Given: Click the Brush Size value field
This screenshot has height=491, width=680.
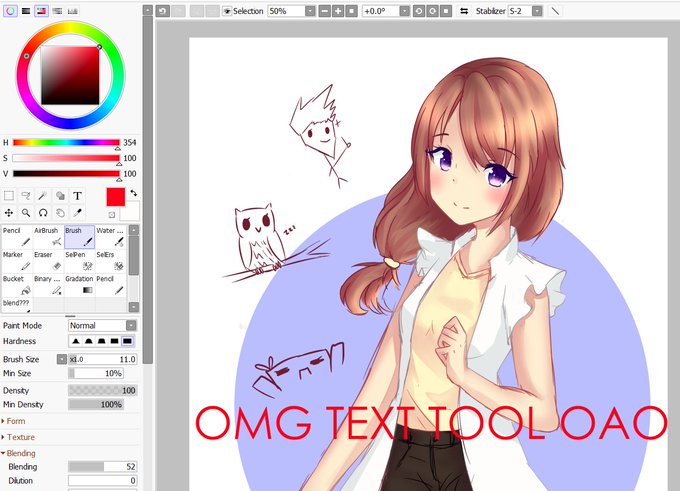Looking at the screenshot, I should pos(102,359).
